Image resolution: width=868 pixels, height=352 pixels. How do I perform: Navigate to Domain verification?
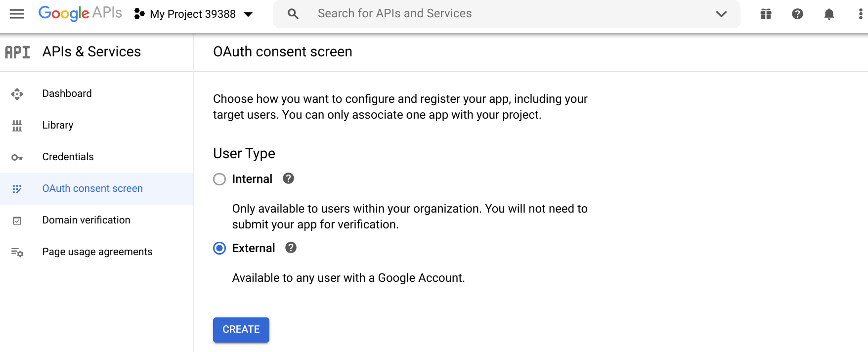86,220
